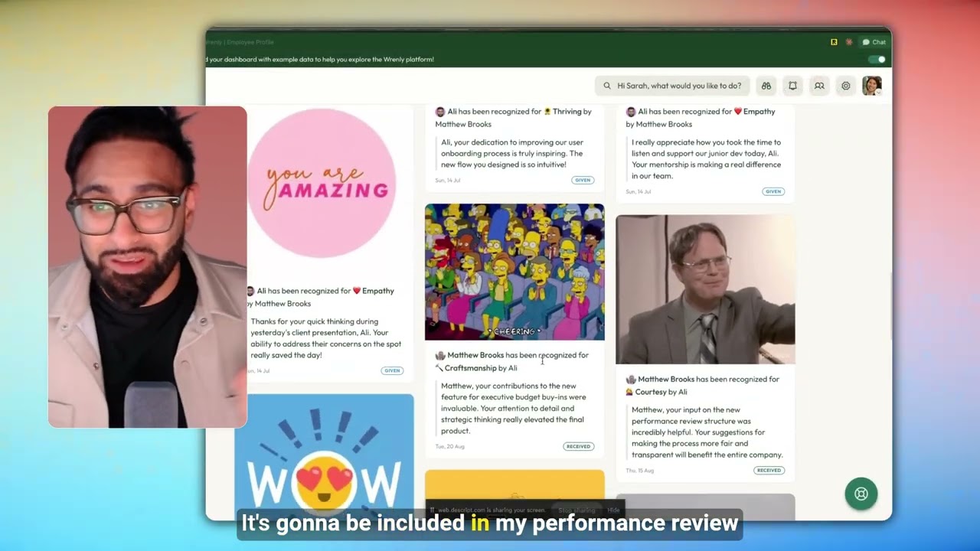Click the junior dev mentorship message
Viewport: 980px width, 551px height.
click(707, 159)
